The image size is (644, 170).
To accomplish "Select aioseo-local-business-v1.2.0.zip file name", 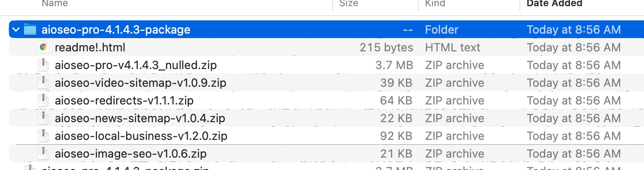I will (141, 136).
